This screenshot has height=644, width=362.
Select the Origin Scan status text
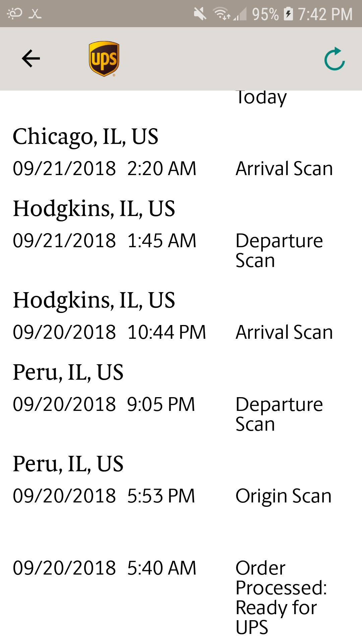click(284, 496)
